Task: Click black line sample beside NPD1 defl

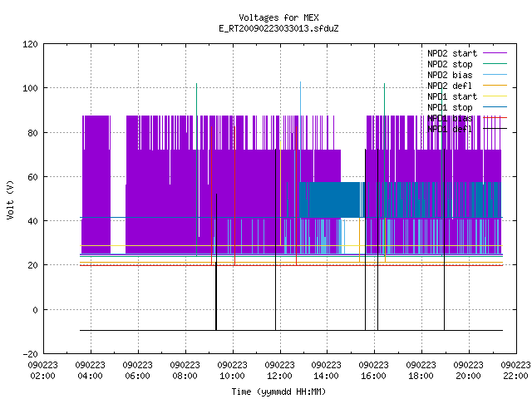Action: (495, 129)
